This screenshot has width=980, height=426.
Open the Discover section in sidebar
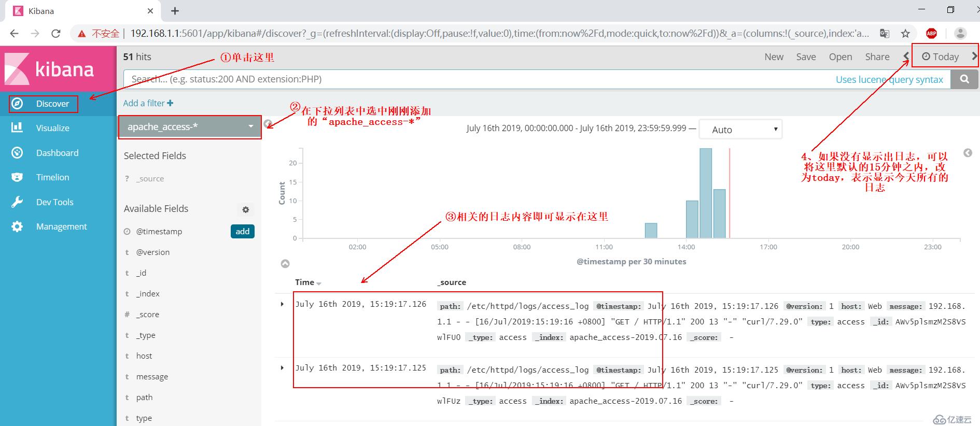pos(52,104)
